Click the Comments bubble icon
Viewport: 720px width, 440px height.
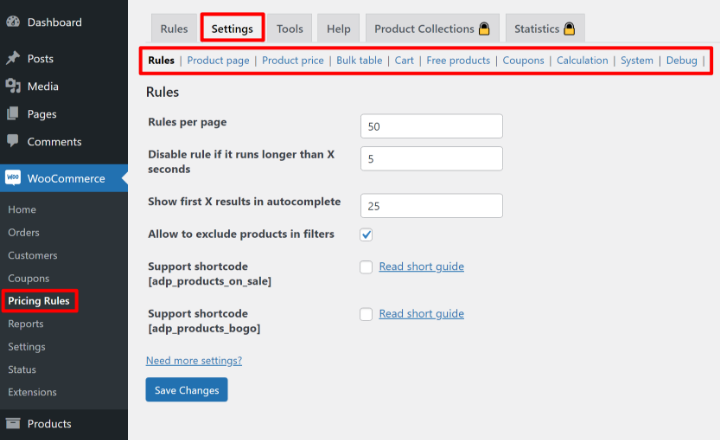point(13,142)
